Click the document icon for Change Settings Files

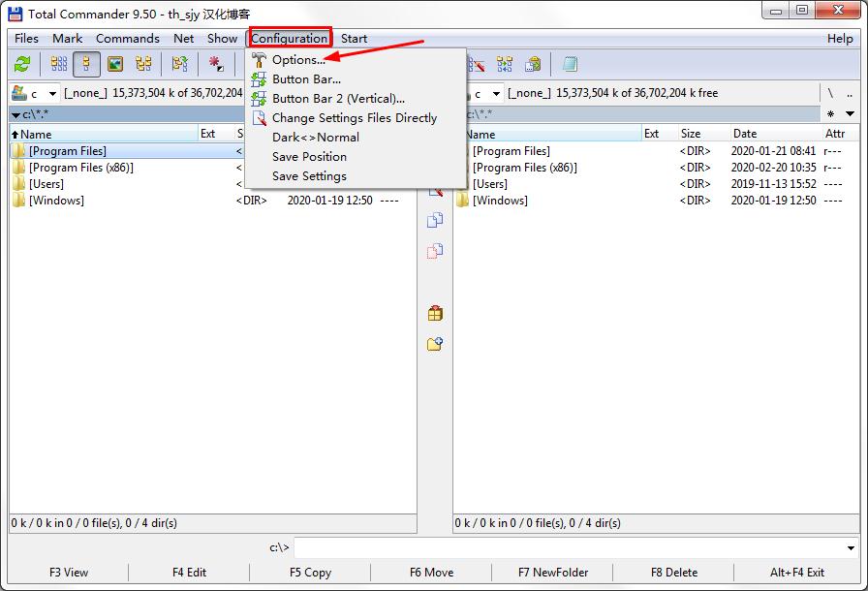coord(259,118)
